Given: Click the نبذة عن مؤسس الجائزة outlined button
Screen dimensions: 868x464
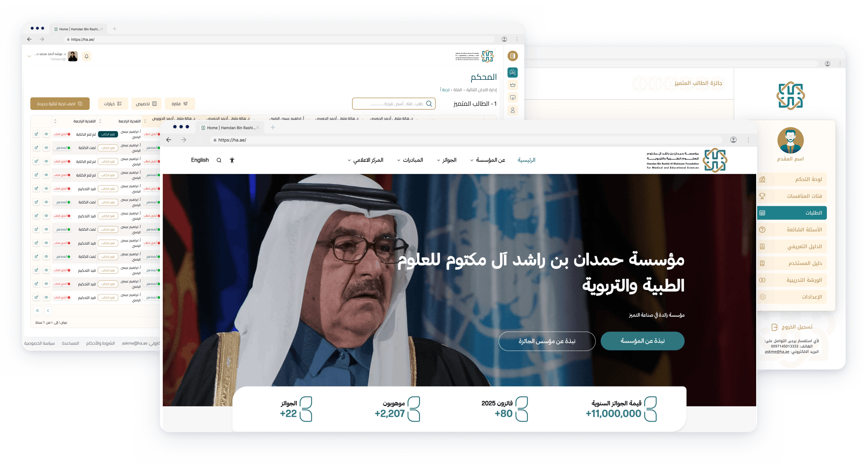Looking at the screenshot, I should point(547,341).
